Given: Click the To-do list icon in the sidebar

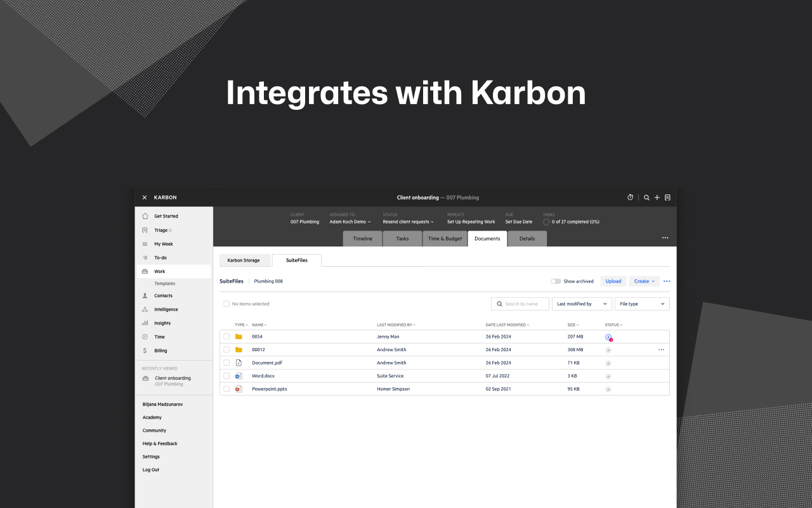Looking at the screenshot, I should 145,258.
